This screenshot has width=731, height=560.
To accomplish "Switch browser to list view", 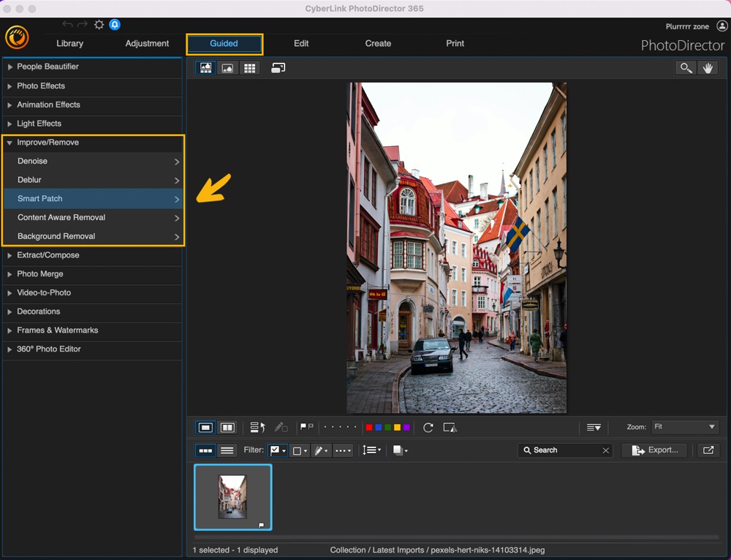I will 227,450.
